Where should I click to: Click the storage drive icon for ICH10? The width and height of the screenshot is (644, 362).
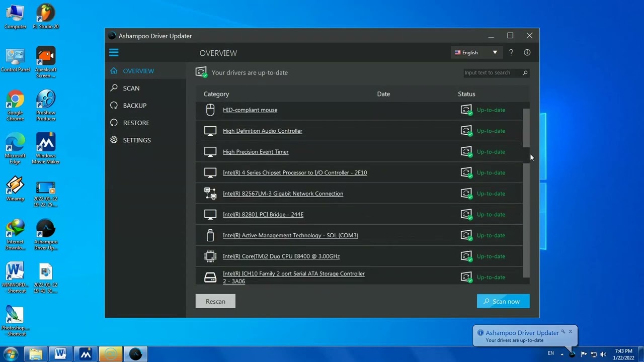(210, 278)
